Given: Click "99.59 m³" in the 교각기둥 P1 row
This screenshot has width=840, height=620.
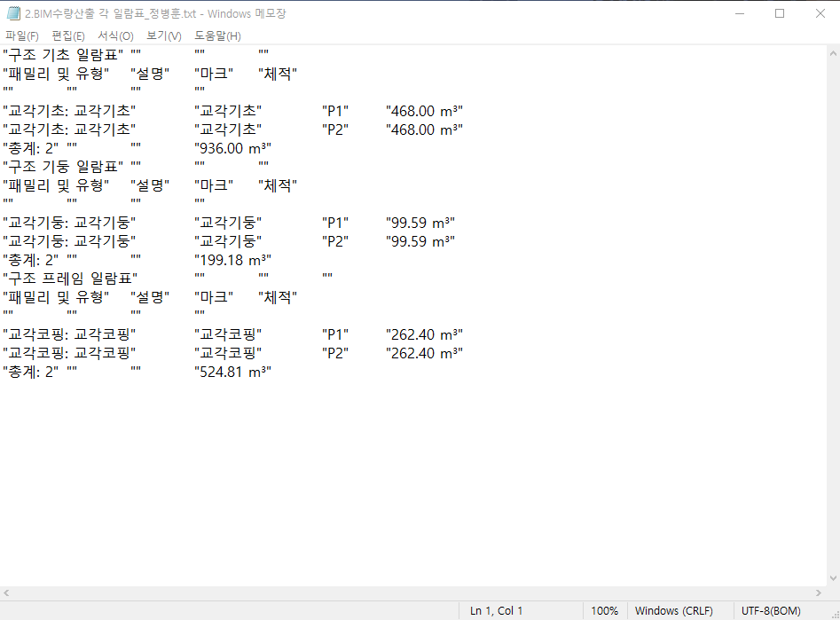Looking at the screenshot, I should (x=420, y=223).
